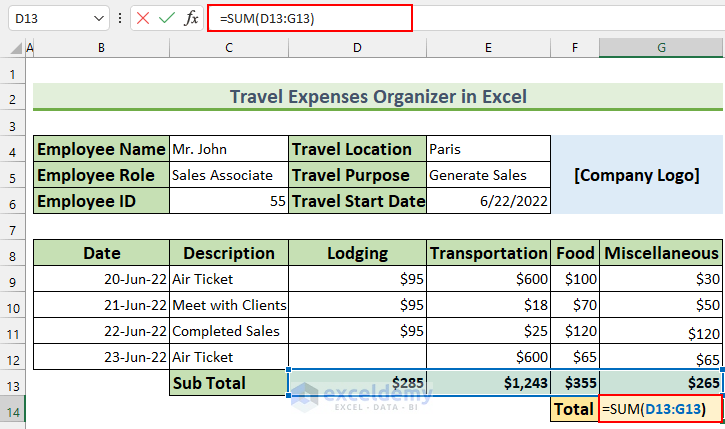The width and height of the screenshot is (725, 429).
Task: Select the Employee ID label cell
Action: tap(101, 201)
